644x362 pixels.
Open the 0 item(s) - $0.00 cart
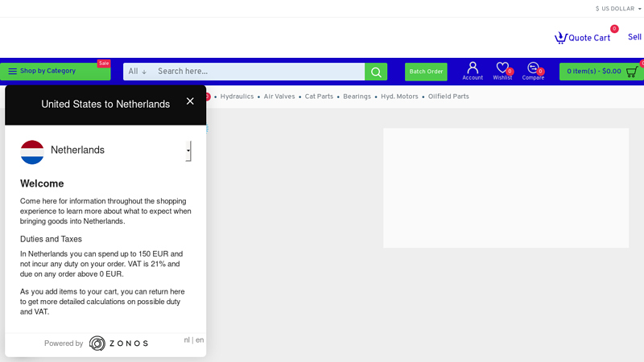[x=601, y=72]
